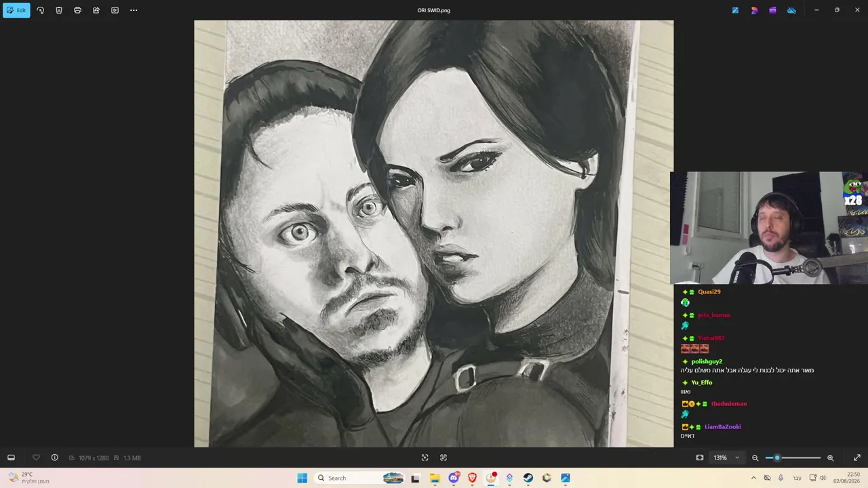Image resolution: width=868 pixels, height=488 pixels.
Task: Show hidden icons with the tray chevron
Action: coord(753,478)
